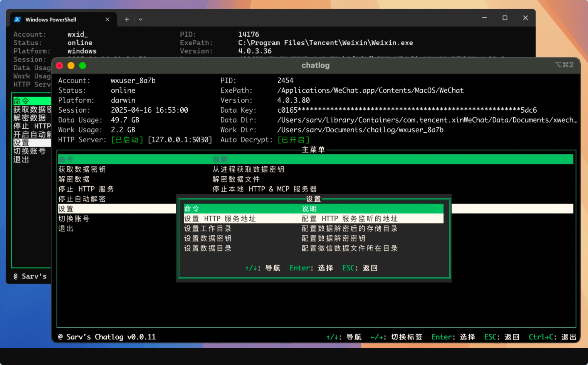This screenshot has height=365, width=588.
Task: Choose 设置数据密钥 in the settings dialog
Action: coord(208,238)
